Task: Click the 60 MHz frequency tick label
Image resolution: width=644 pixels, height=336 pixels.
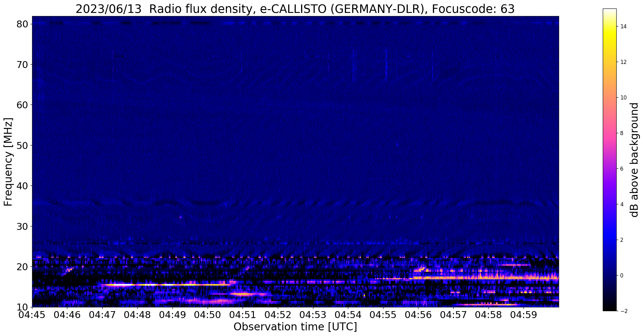Action: (x=23, y=105)
